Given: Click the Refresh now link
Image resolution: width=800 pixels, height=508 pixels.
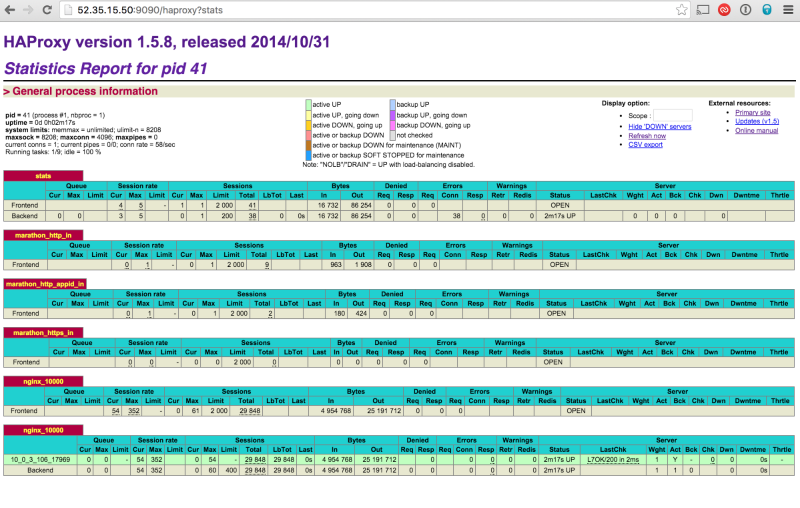Looking at the screenshot, I should 647,136.
